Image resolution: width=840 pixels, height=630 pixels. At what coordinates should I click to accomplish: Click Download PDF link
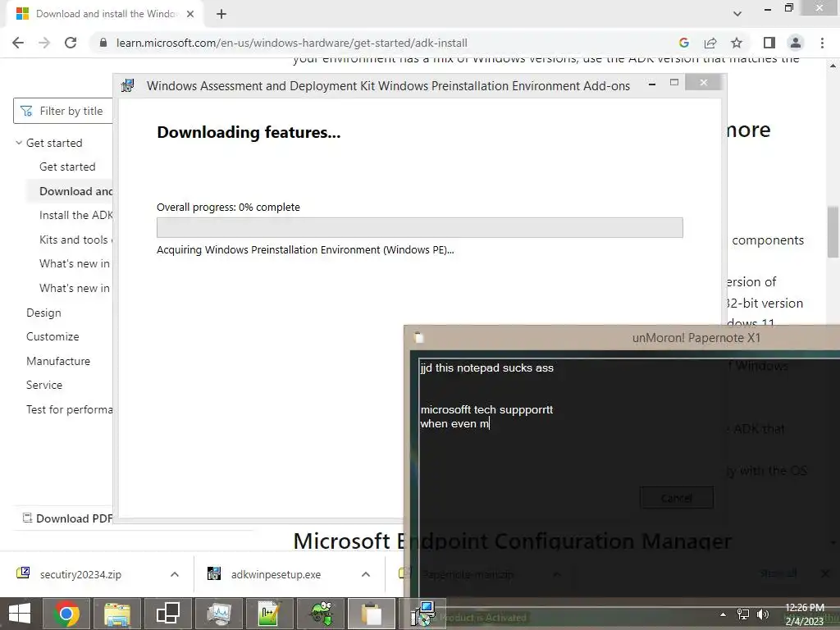click(x=67, y=518)
